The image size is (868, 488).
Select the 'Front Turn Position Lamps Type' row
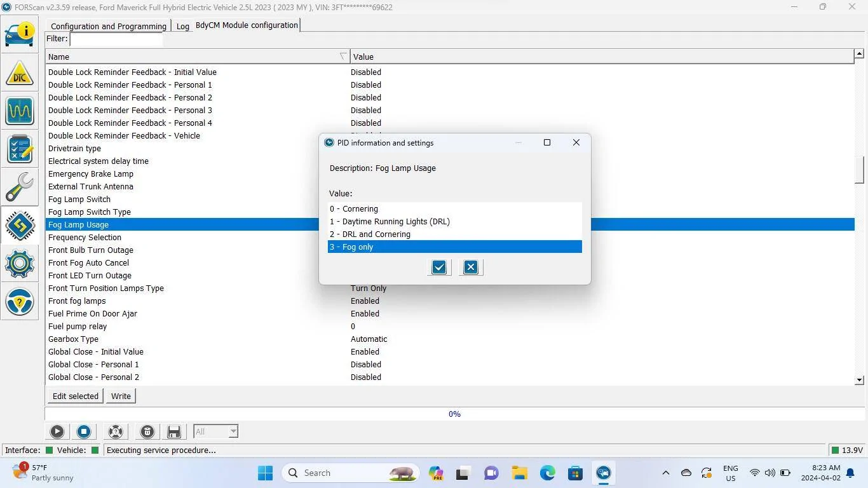450,288
